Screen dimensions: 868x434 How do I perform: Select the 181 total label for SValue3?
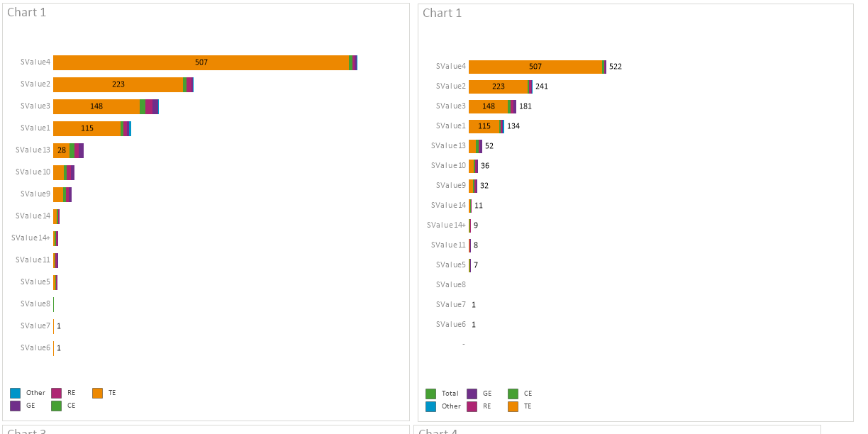(x=525, y=106)
